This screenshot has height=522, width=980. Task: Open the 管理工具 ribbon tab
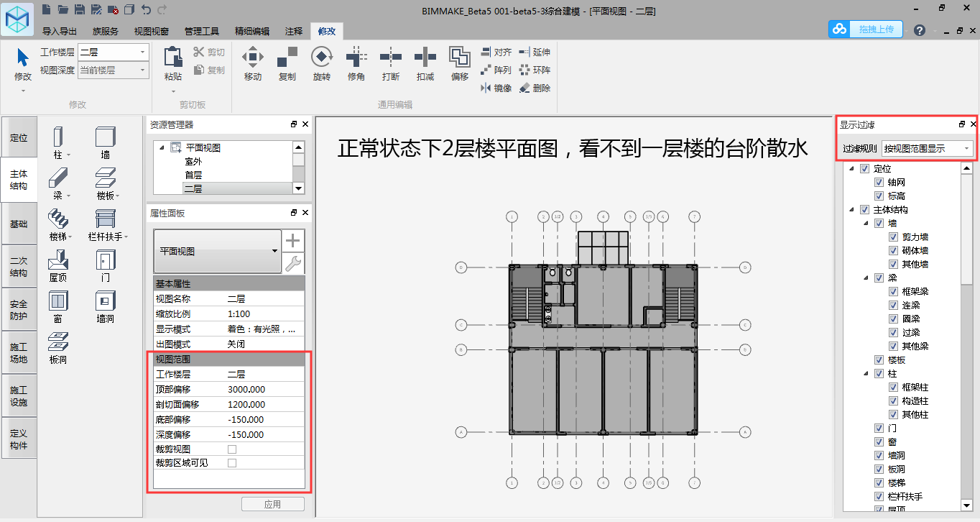[202, 31]
